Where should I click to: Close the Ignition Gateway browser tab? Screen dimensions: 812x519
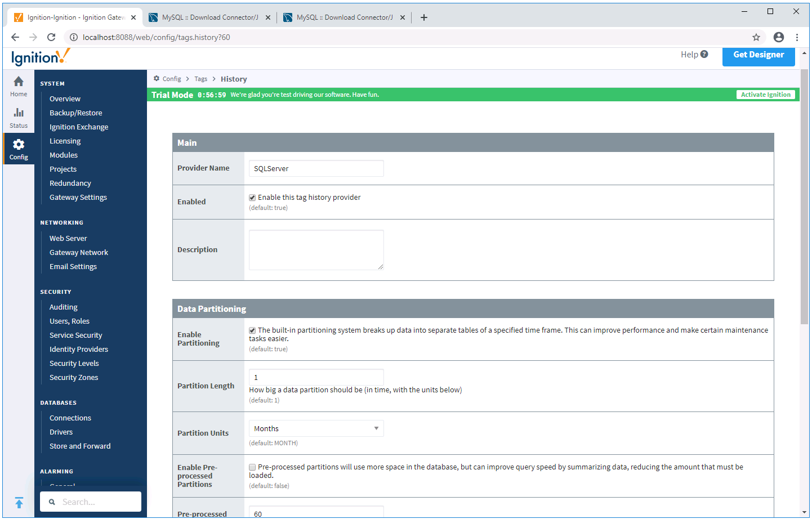point(133,17)
